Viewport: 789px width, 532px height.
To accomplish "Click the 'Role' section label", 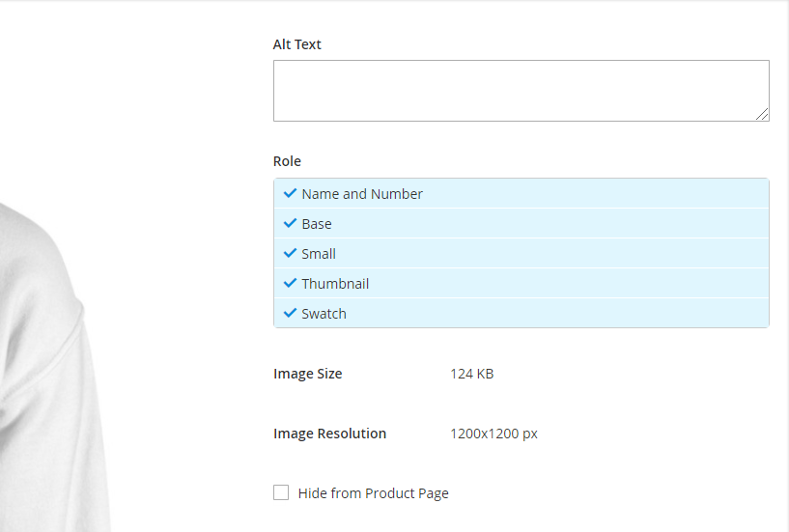I will 287,161.
